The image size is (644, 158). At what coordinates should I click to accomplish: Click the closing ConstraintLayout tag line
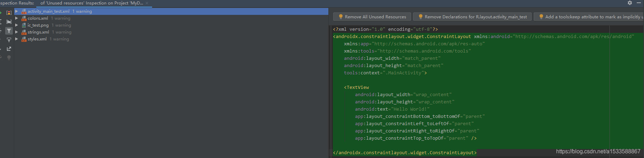tap(405, 153)
